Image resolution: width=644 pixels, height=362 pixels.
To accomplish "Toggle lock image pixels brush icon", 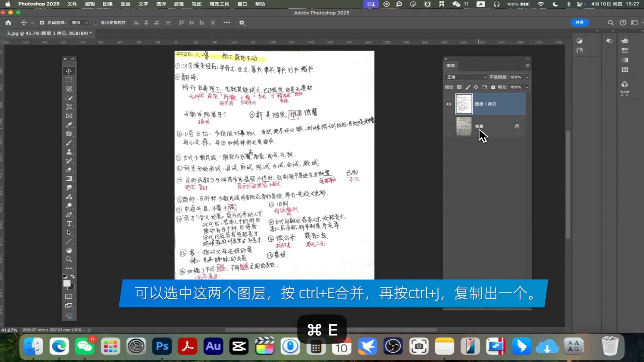I will [468, 87].
